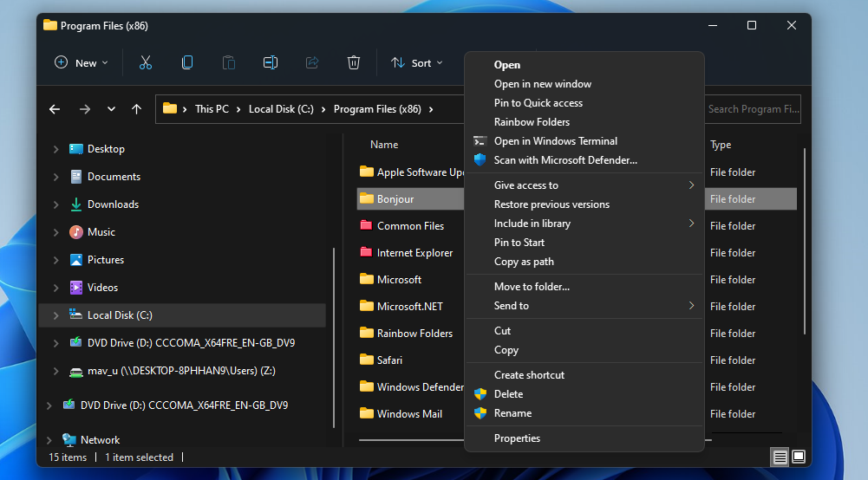Click the file list vertical scrollbar
The width and height of the screenshot is (868, 480).
pos(805,241)
